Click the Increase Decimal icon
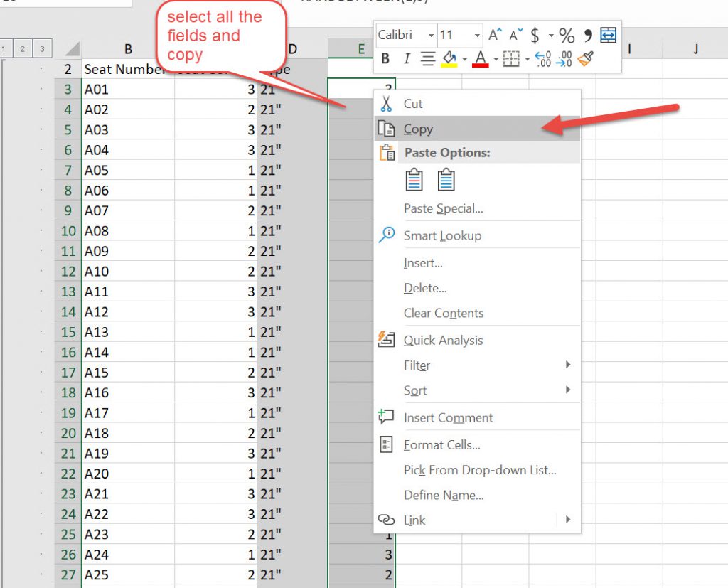 (x=542, y=59)
